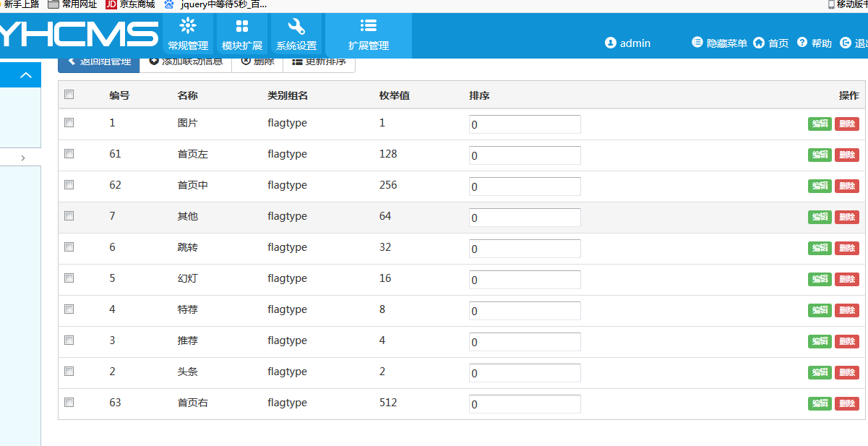Click the 排序 input field for 幻灯
The height and width of the screenshot is (446, 868).
tap(525, 280)
